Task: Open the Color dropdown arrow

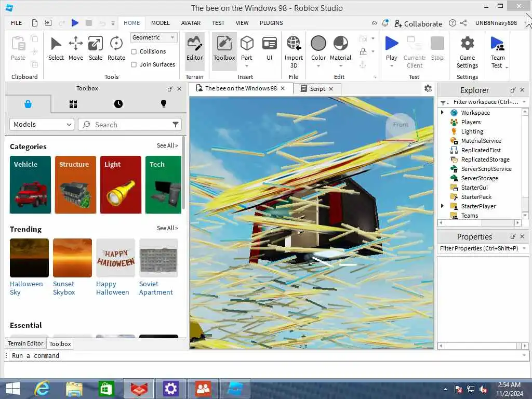Action: point(318,66)
